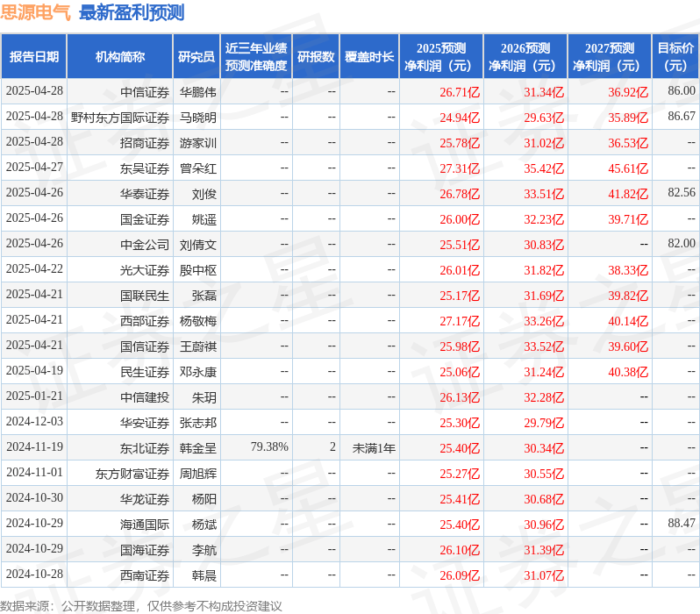The width and height of the screenshot is (700, 614).
Task: Click the 研报数 column header
Action: click(316, 57)
